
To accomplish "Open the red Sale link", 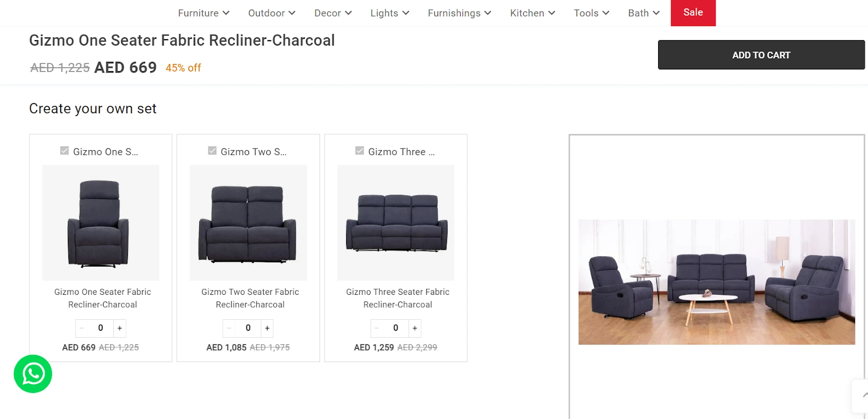I will tap(693, 12).
